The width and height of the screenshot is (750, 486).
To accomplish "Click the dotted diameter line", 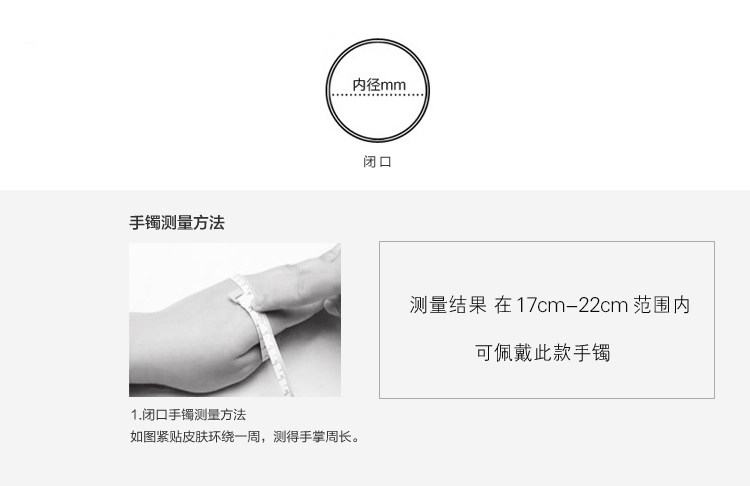I will point(377,95).
